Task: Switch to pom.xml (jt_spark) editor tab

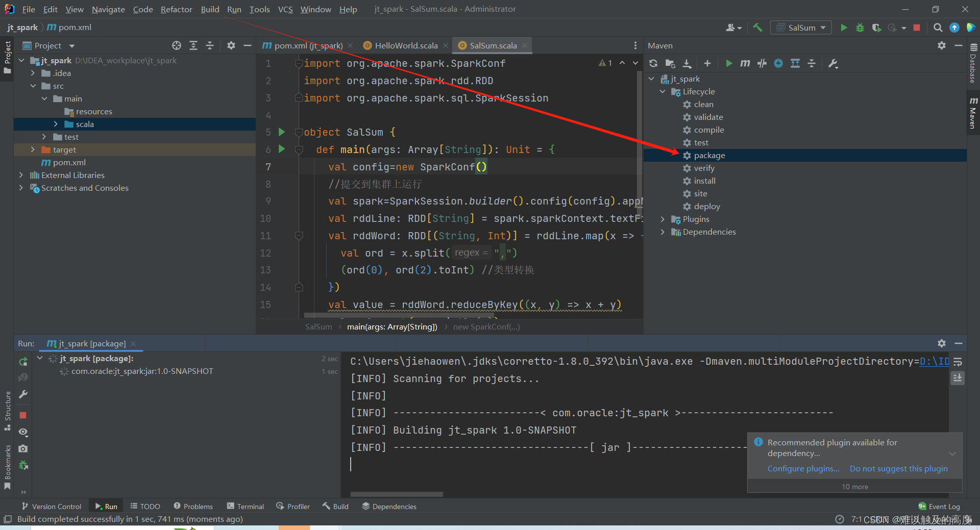Action: [x=308, y=45]
